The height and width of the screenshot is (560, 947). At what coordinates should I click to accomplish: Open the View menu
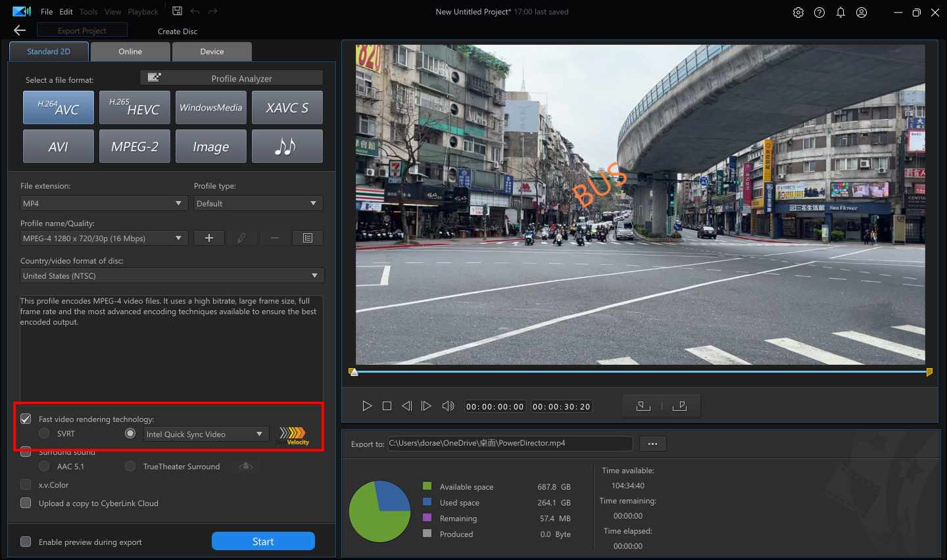pos(113,12)
